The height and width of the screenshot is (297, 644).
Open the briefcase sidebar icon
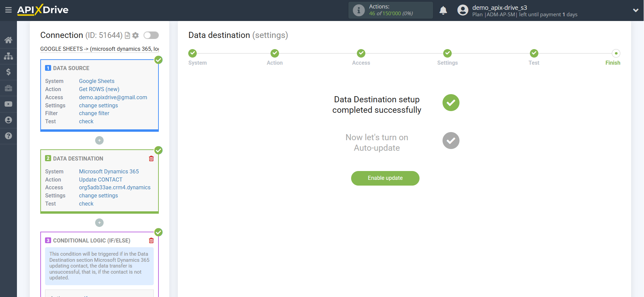click(x=8, y=88)
